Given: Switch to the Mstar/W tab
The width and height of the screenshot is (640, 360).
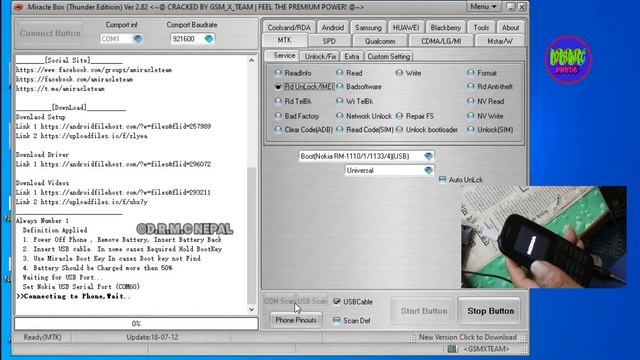Looking at the screenshot, I should 500,41.
